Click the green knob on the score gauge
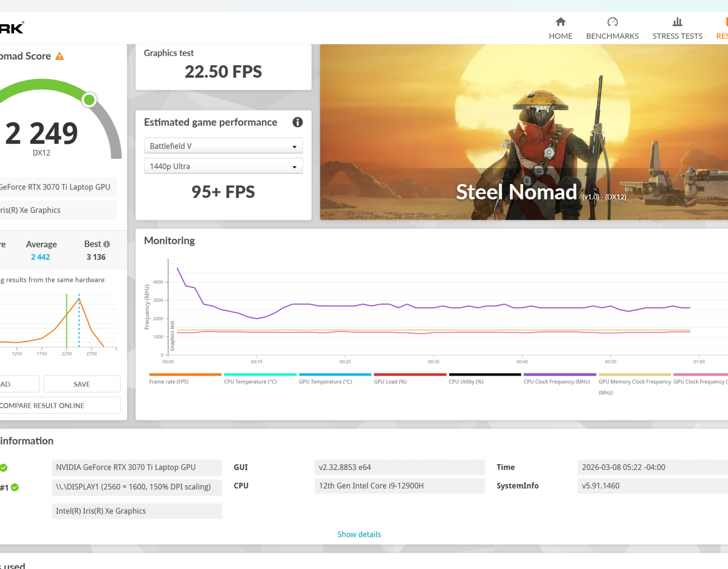Image resolution: width=728 pixels, height=569 pixels. click(x=89, y=100)
